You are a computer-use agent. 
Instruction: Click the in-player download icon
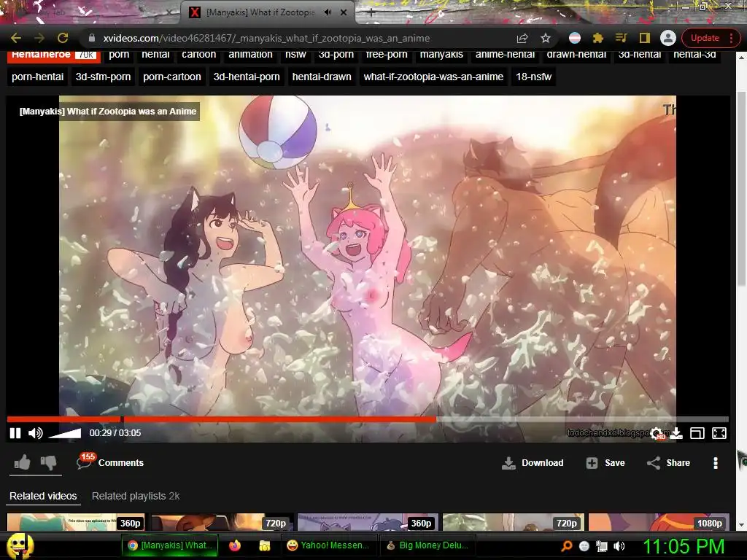pos(677,433)
